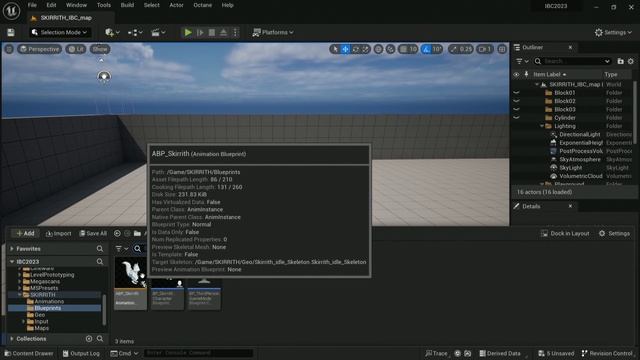Open the main toolbar Settings dropdown
The image size is (640, 360).
click(613, 32)
